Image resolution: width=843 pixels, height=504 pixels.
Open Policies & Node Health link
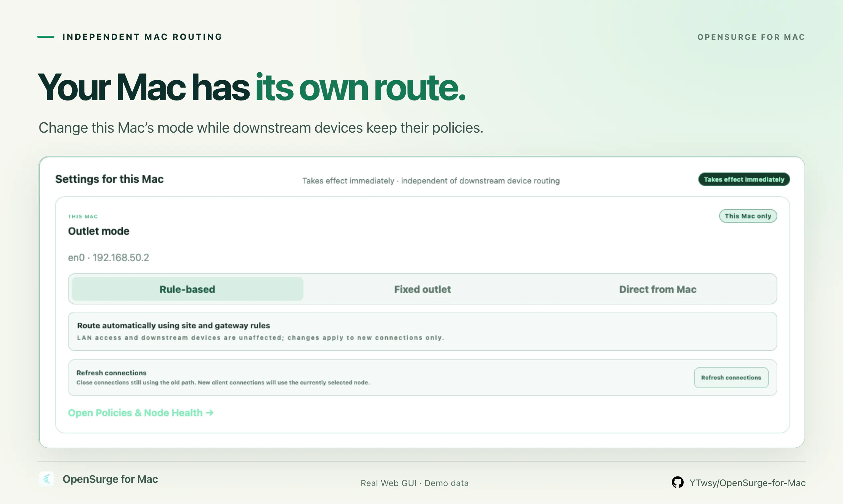[x=141, y=412]
